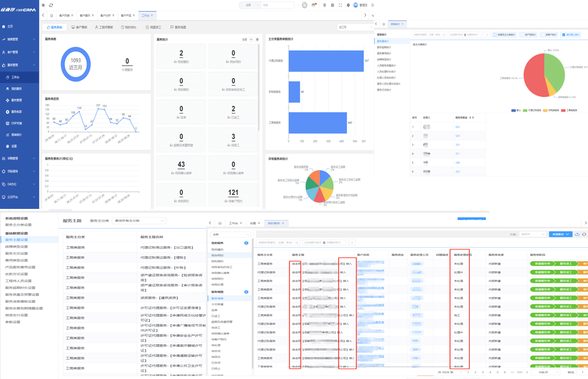Open the 服务主分类 filter dropdown
The height and width of the screenshot is (379, 588).
(x=140, y=221)
